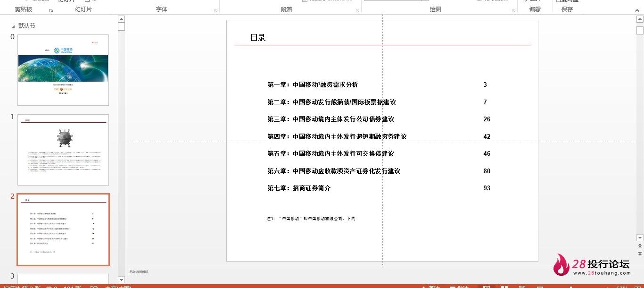
Task: Click 第六章 应收款项资产证券化 line
Action: coord(334,171)
